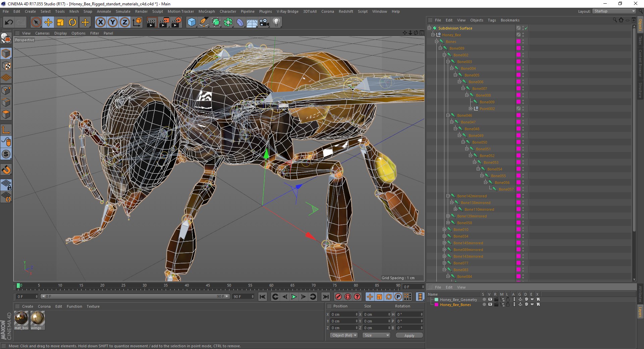Click Render View clapperboard icon
Viewport: 644px width, 349px height.
[x=152, y=22]
